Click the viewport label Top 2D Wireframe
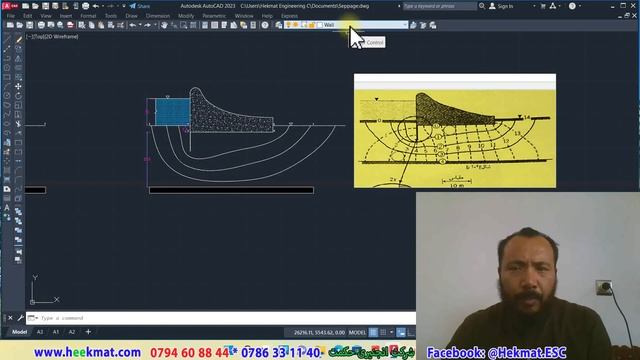 [52, 37]
